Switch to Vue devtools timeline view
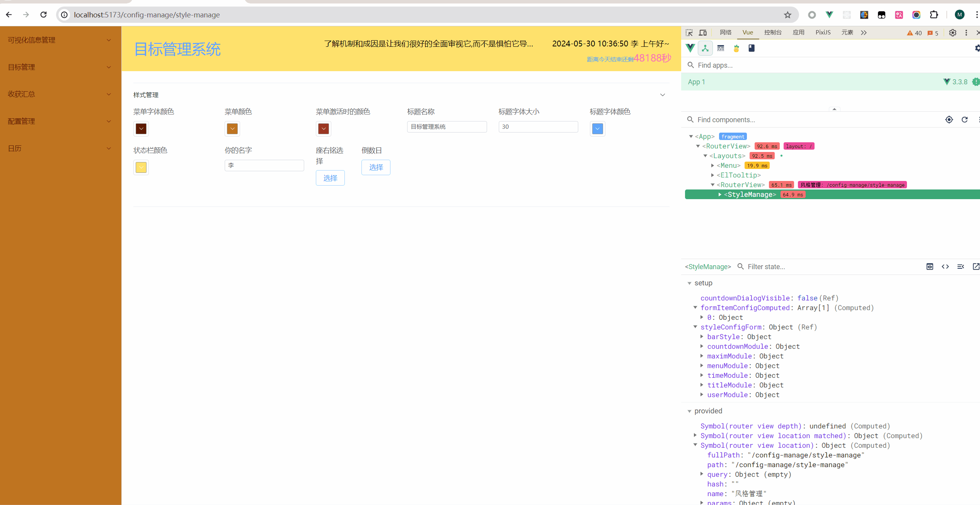This screenshot has width=980, height=505. [721, 48]
